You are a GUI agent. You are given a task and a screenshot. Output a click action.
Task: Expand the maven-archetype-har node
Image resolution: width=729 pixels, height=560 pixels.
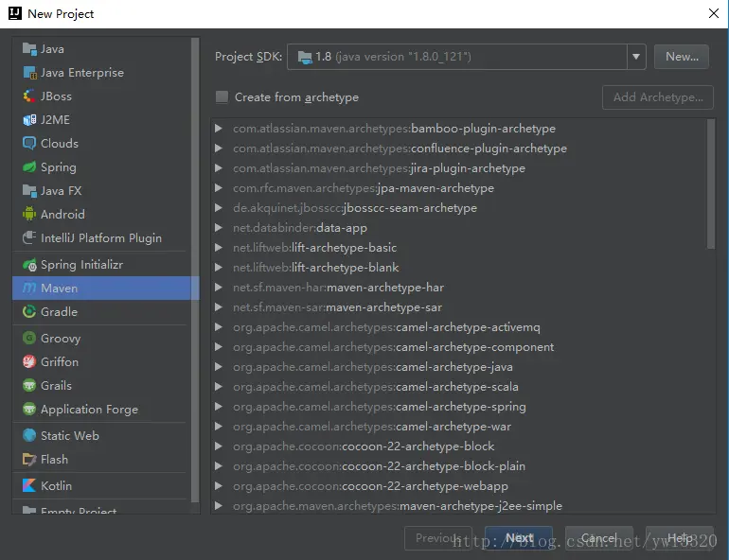point(218,288)
